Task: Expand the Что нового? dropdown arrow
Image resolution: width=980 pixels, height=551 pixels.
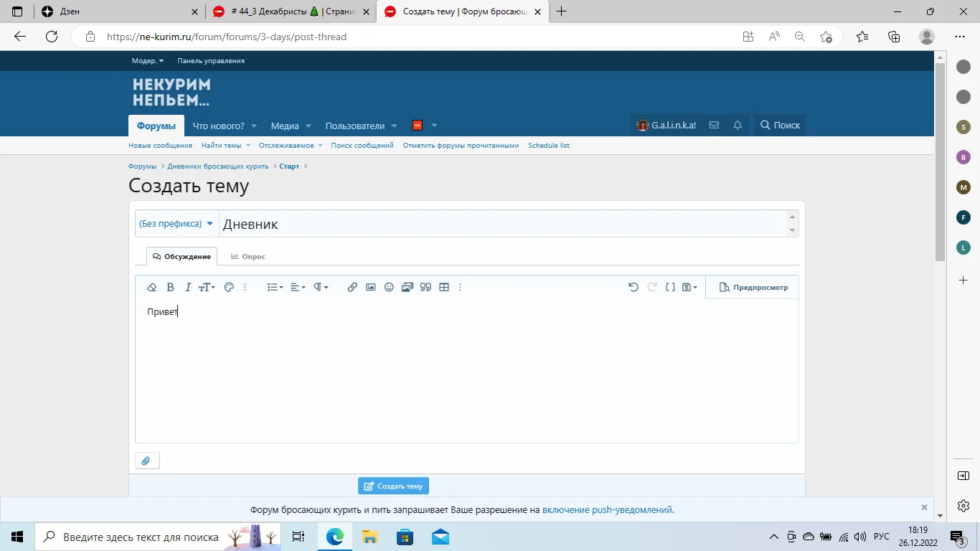Action: click(x=254, y=126)
